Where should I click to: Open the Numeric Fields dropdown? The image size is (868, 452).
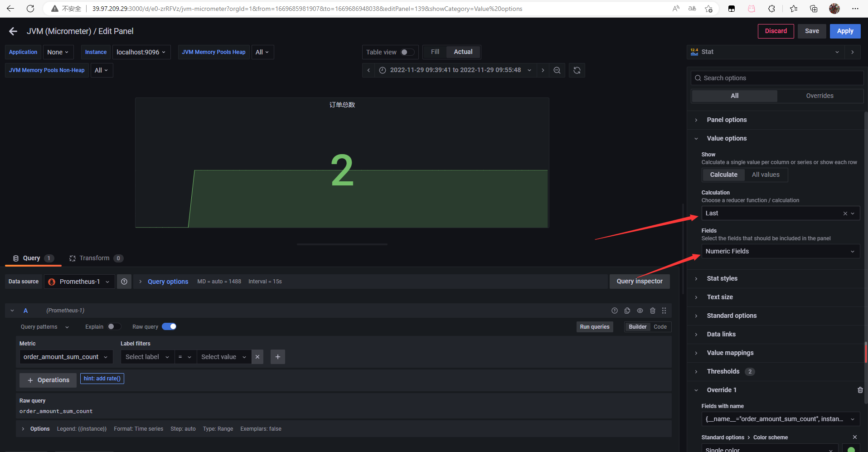[x=781, y=251]
